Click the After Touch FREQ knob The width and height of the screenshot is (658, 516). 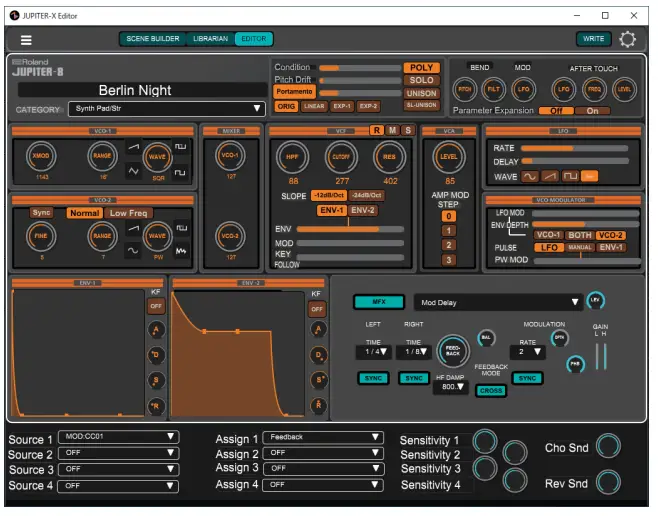[x=594, y=89]
